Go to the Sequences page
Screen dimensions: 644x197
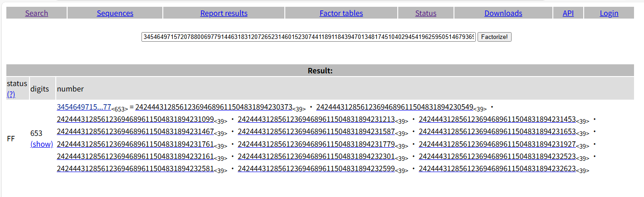115,13
